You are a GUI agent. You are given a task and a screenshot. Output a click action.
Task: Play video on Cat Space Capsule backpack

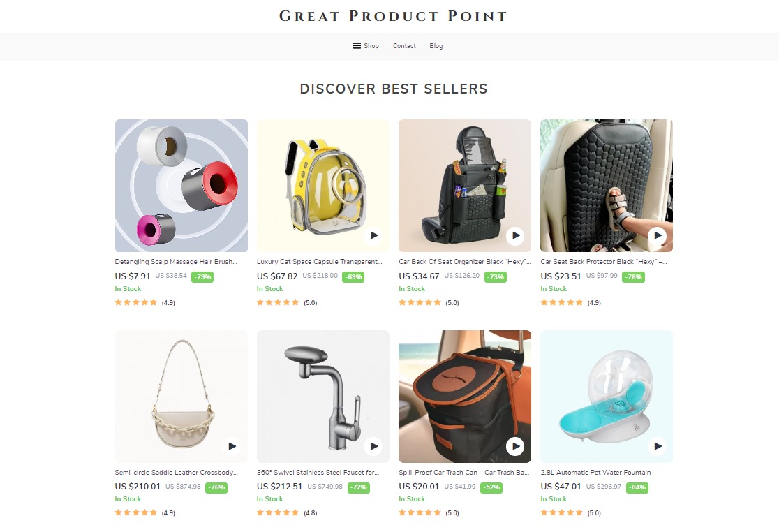[373, 235]
